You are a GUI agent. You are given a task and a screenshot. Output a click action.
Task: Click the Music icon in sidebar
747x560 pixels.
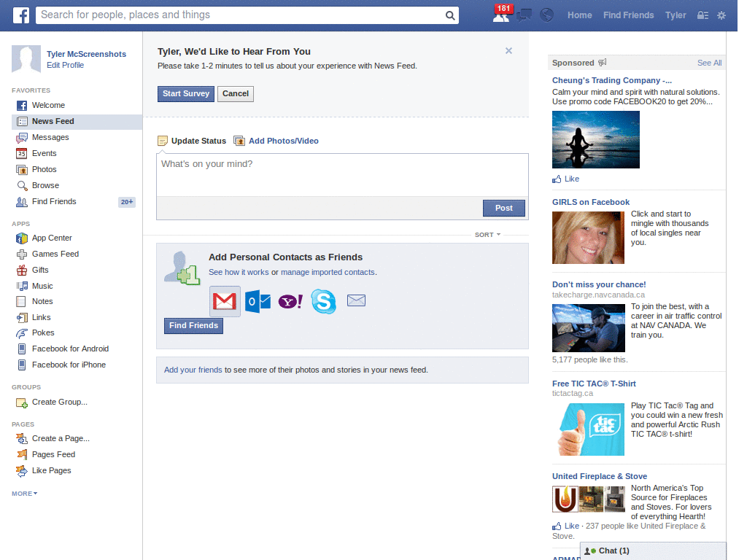click(22, 286)
